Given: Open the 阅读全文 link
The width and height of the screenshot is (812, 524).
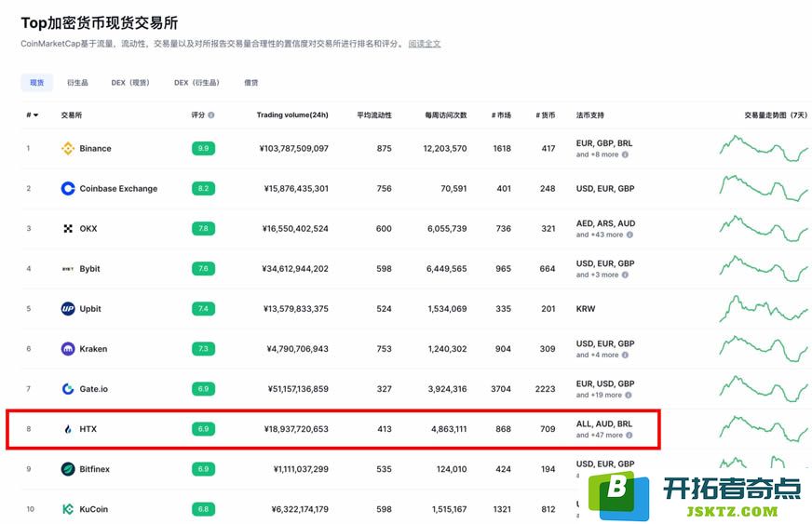Looking at the screenshot, I should [x=425, y=44].
